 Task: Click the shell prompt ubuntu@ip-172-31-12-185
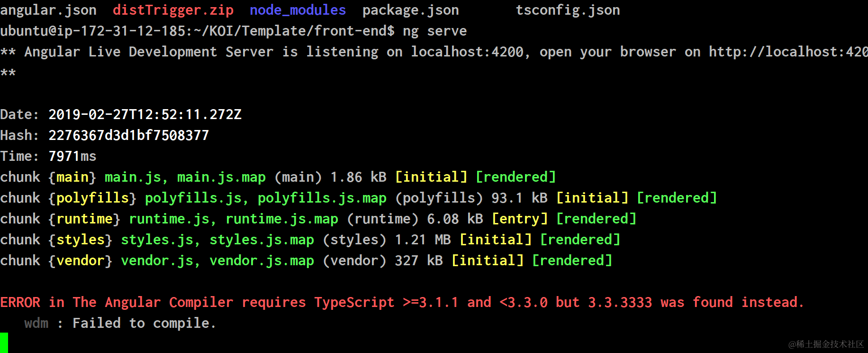92,31
